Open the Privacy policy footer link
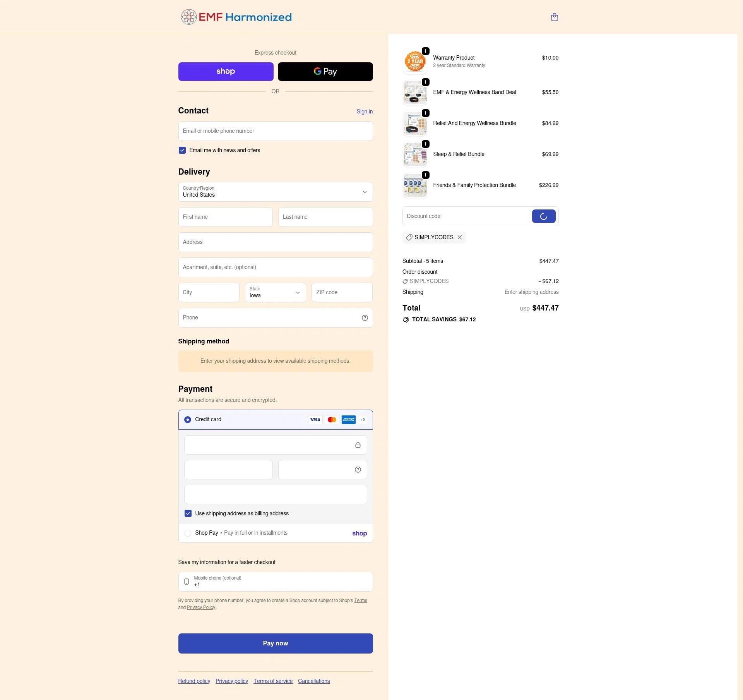This screenshot has width=743, height=700. (232, 681)
